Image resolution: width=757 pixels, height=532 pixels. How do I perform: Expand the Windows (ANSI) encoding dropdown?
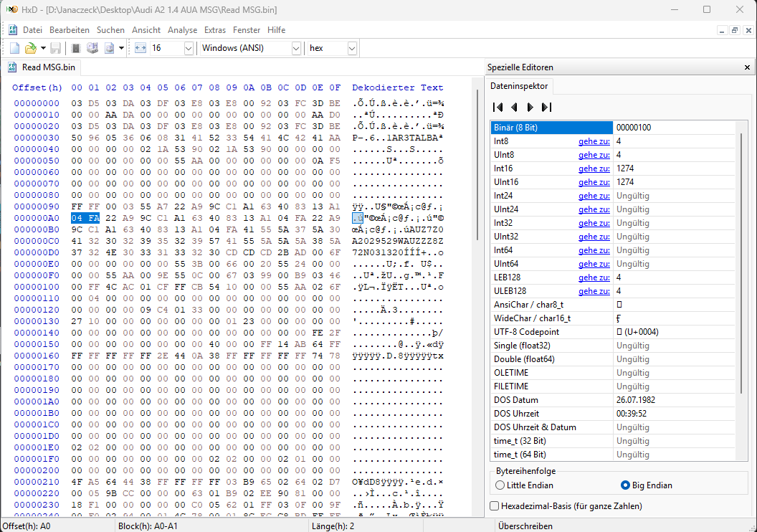point(296,48)
